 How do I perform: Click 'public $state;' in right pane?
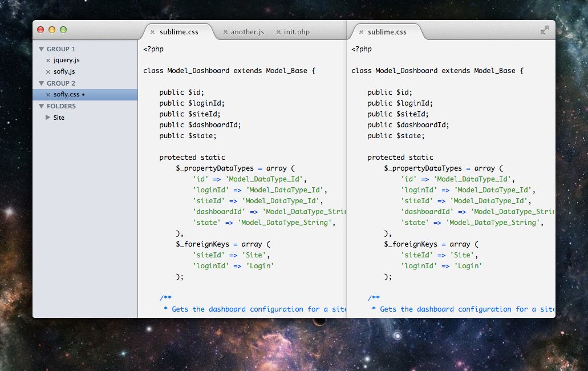[396, 136]
